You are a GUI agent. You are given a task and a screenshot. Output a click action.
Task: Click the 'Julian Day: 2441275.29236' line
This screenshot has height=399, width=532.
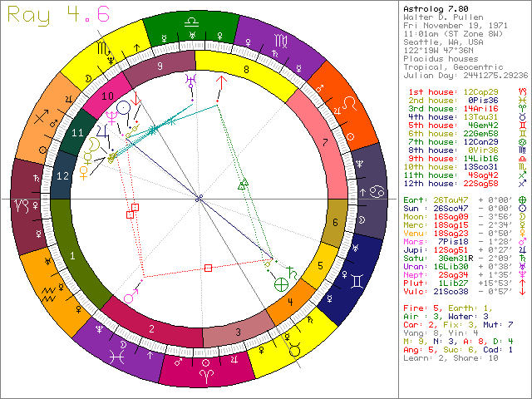click(x=465, y=76)
